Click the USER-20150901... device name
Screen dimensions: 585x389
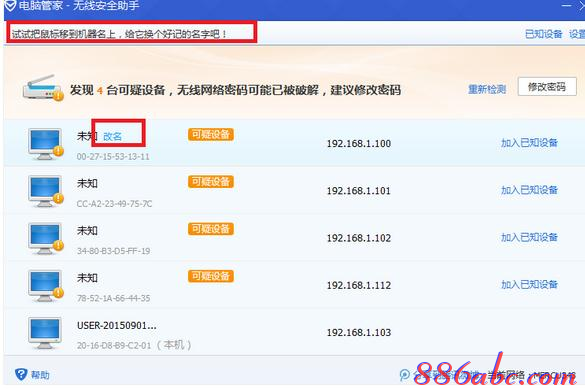coord(116,326)
